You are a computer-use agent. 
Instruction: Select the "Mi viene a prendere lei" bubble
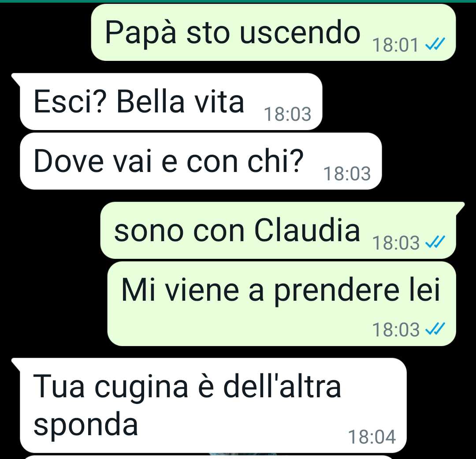click(x=282, y=303)
